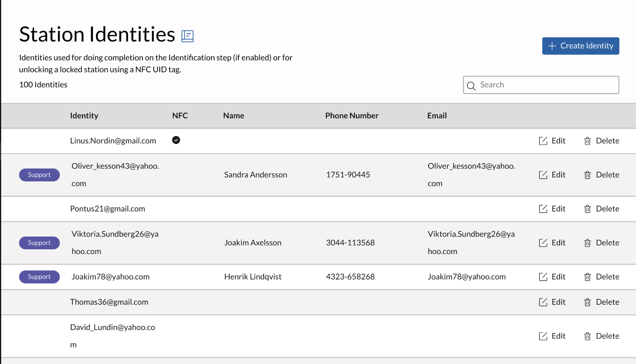The height and width of the screenshot is (364, 636).
Task: Click the Support badge for Joakim Axelsson
Action: coord(39,243)
